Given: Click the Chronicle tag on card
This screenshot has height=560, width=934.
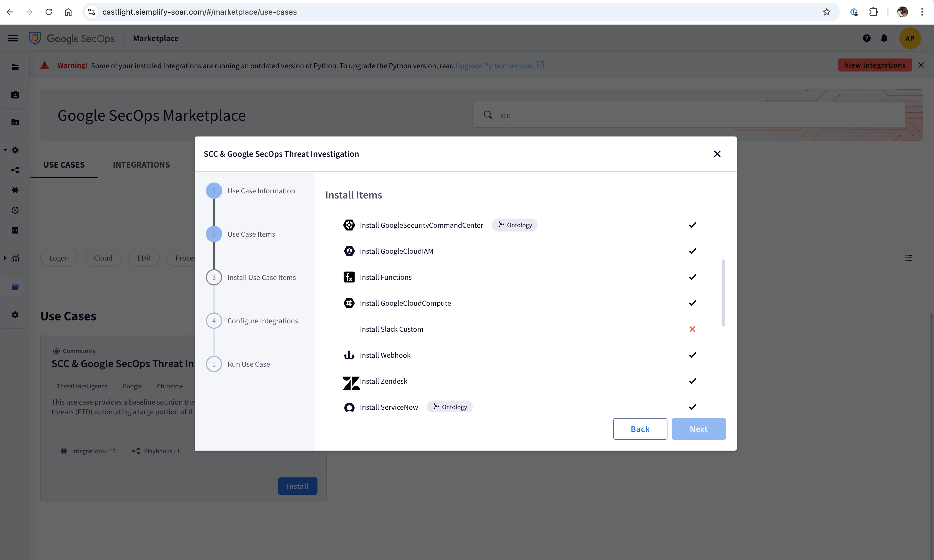Looking at the screenshot, I should click(x=170, y=386).
